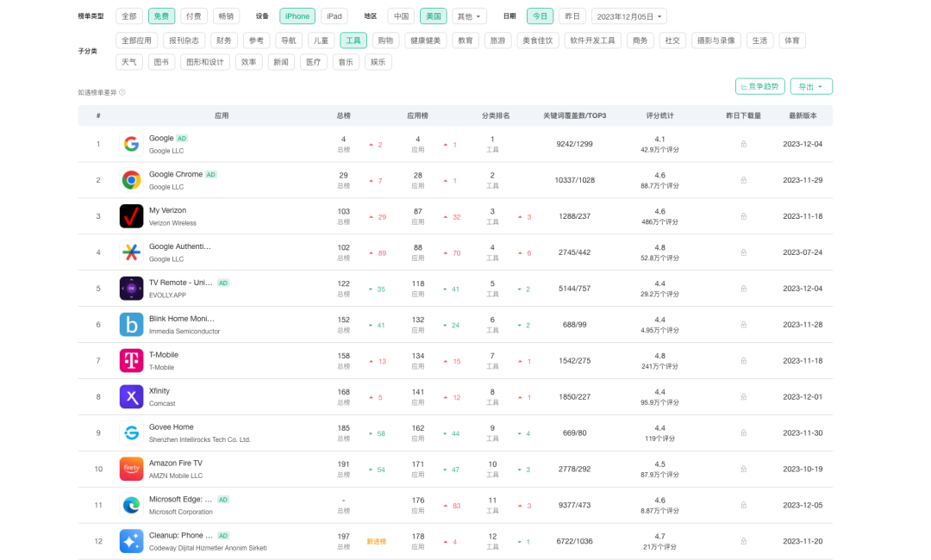Viewport: 931px width, 560px height.
Task: Set region to 美国
Action: (x=434, y=16)
